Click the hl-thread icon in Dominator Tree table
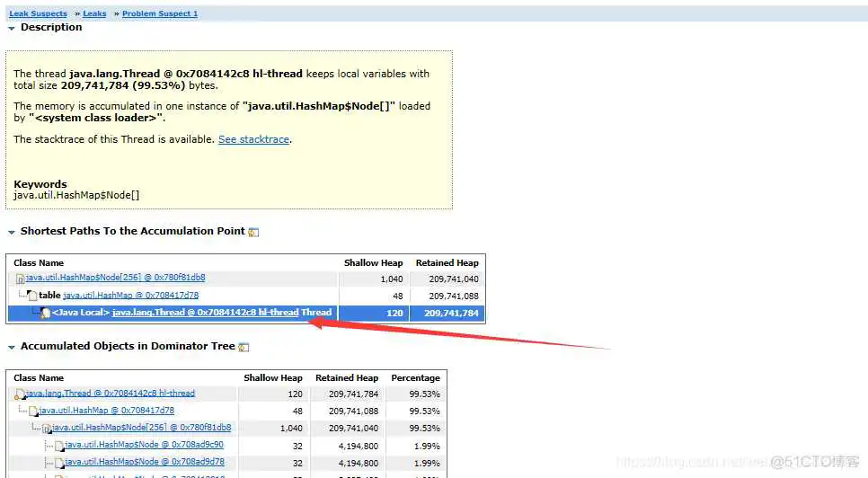The height and width of the screenshot is (478, 868). (x=20, y=394)
